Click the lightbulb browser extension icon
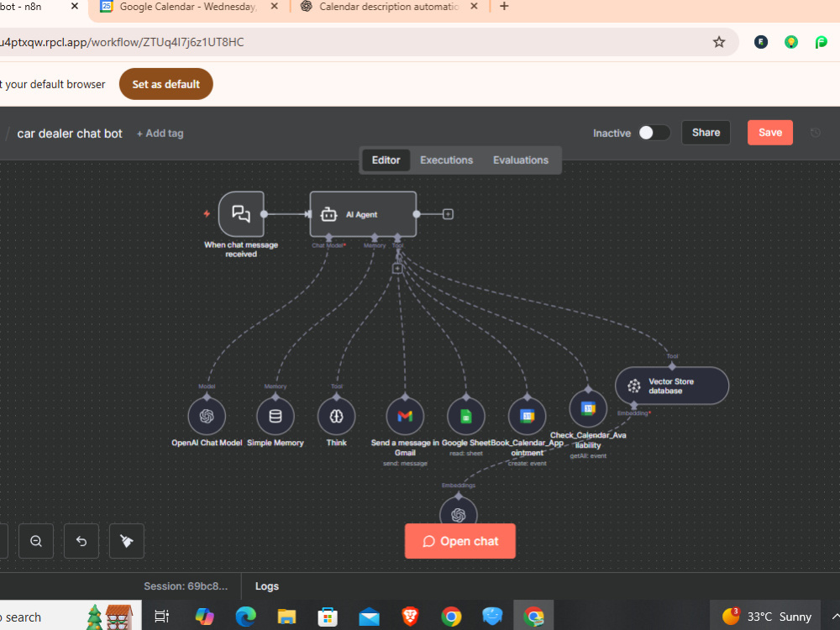Screen dimensions: 840x630 pos(791,42)
